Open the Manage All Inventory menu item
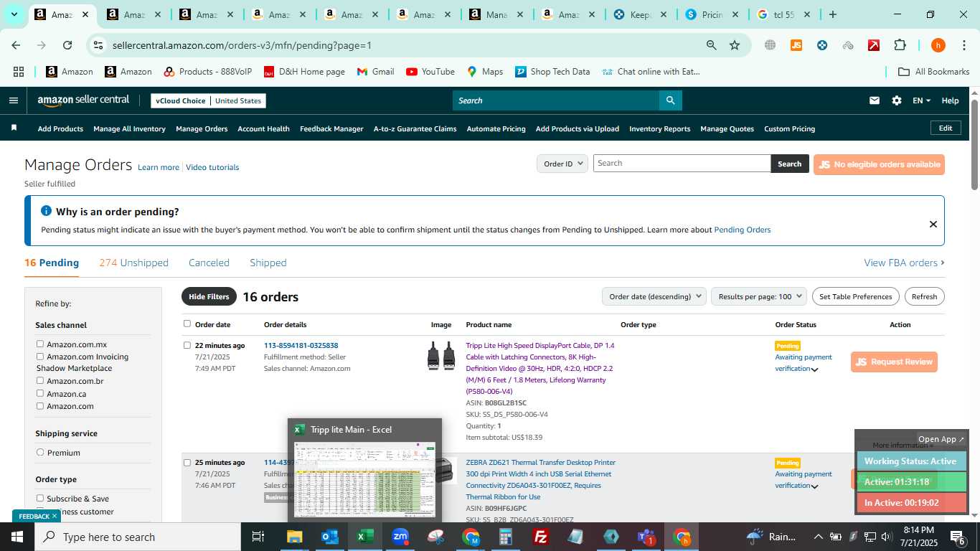 [x=129, y=128]
